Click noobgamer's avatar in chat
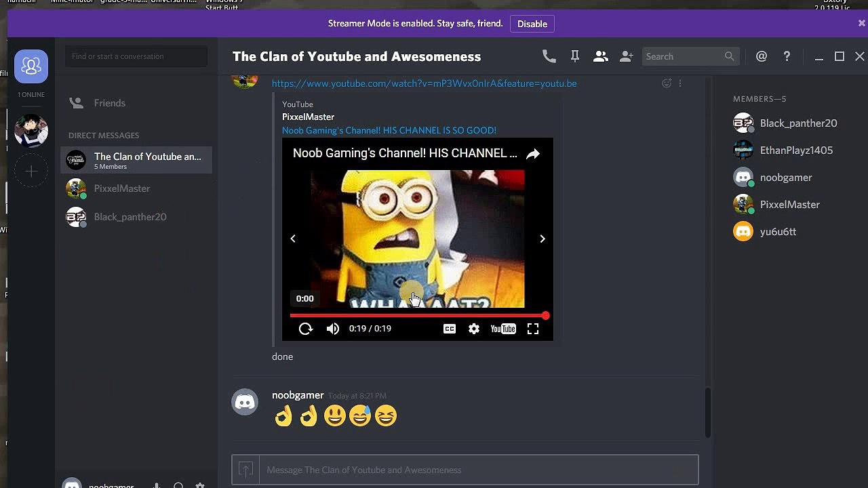Screen dimensions: 868x488 [245, 402]
